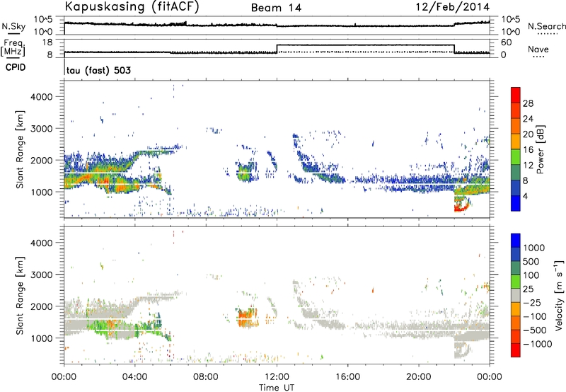Pick the bright blue bottom power segment
The image size is (566, 392).
[x=516, y=203]
